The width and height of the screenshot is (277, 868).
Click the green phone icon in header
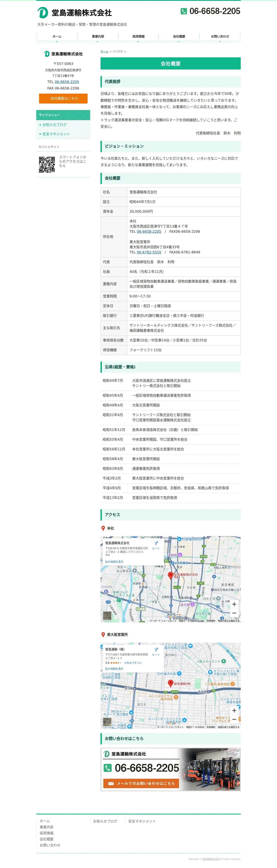[x=184, y=11]
